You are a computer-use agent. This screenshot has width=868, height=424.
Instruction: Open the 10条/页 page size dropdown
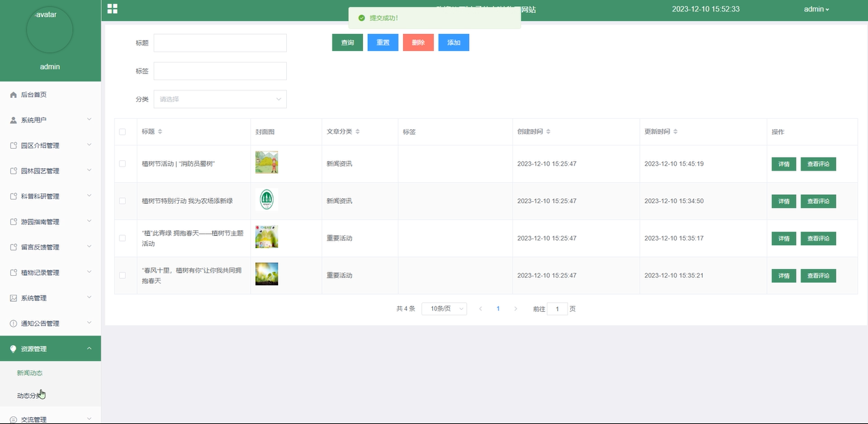[445, 308]
